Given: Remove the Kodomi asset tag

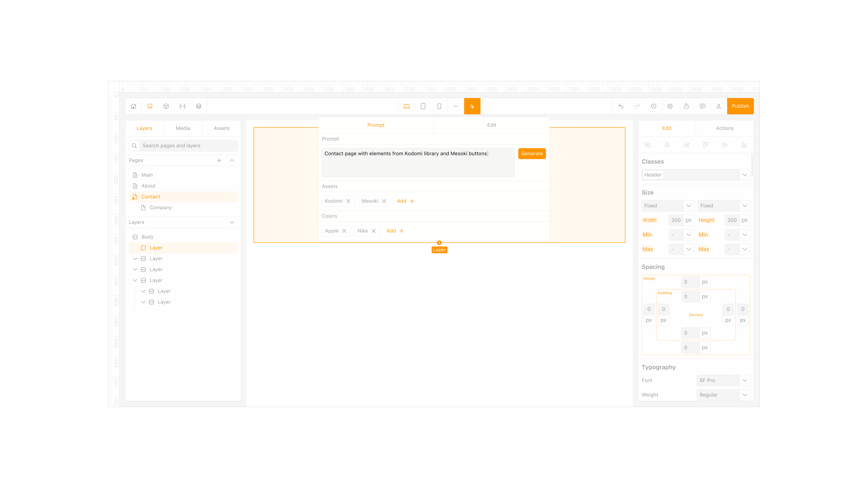Looking at the screenshot, I should click(348, 201).
